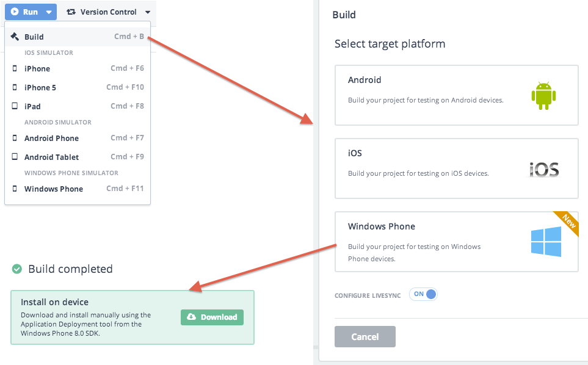The width and height of the screenshot is (588, 365).
Task: Select the Build menu entry
Action: (x=78, y=37)
